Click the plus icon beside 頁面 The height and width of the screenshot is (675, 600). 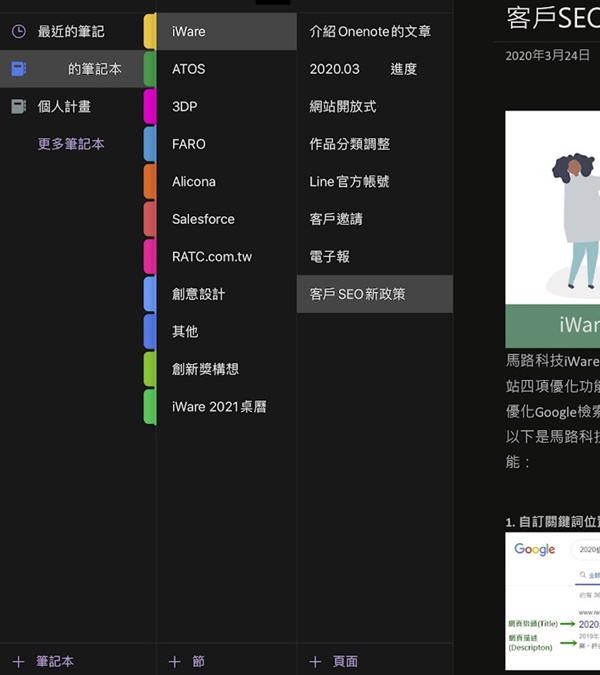315,662
